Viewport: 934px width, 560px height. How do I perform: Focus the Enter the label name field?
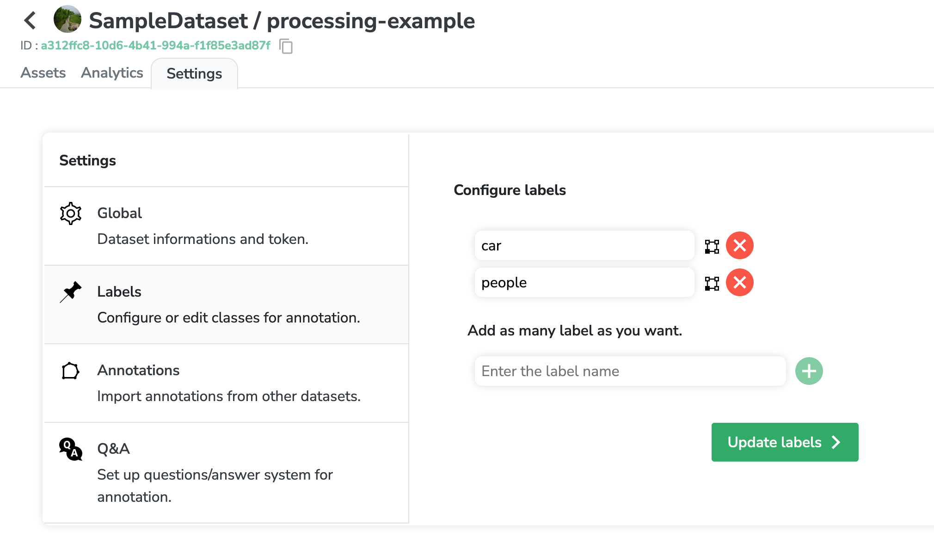pyautogui.click(x=630, y=371)
